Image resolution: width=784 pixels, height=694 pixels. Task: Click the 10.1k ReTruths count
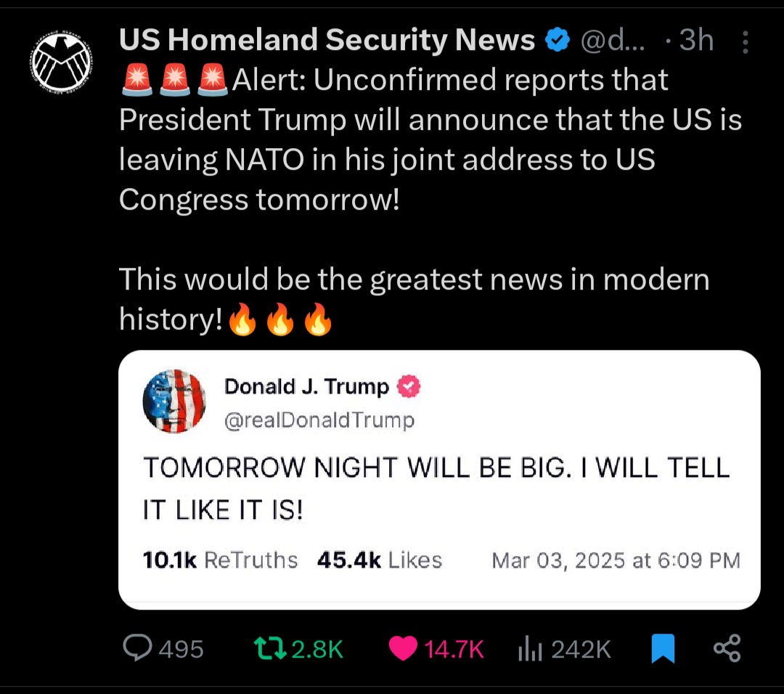click(221, 560)
